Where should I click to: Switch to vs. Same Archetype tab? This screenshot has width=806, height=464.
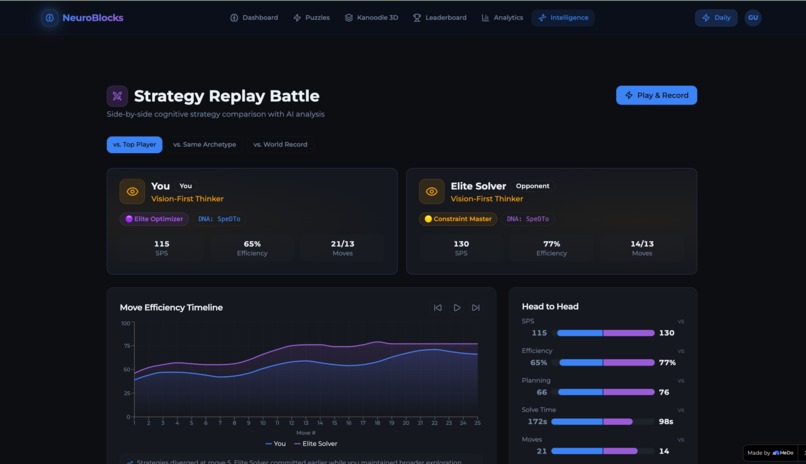tap(205, 145)
